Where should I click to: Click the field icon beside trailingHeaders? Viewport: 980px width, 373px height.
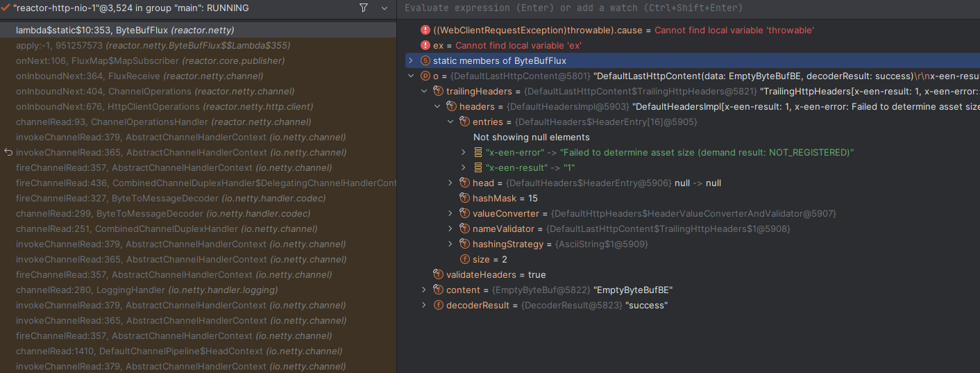[x=438, y=92]
